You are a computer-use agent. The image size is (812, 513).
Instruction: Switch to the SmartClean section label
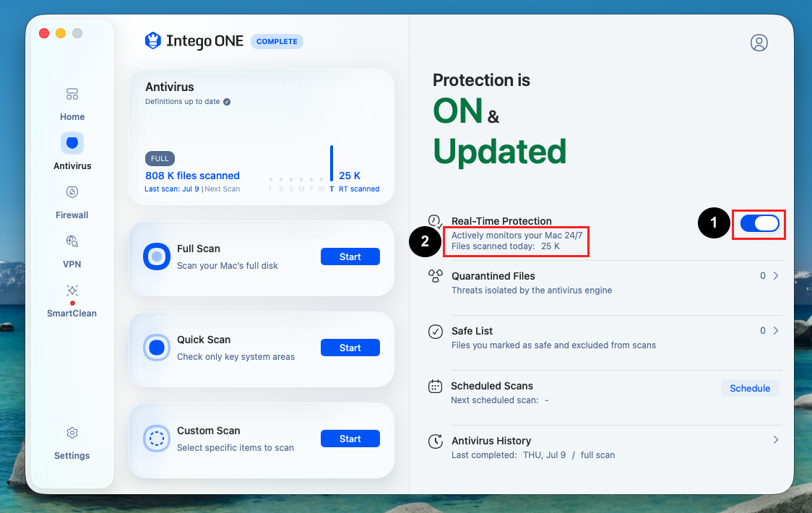click(x=72, y=314)
